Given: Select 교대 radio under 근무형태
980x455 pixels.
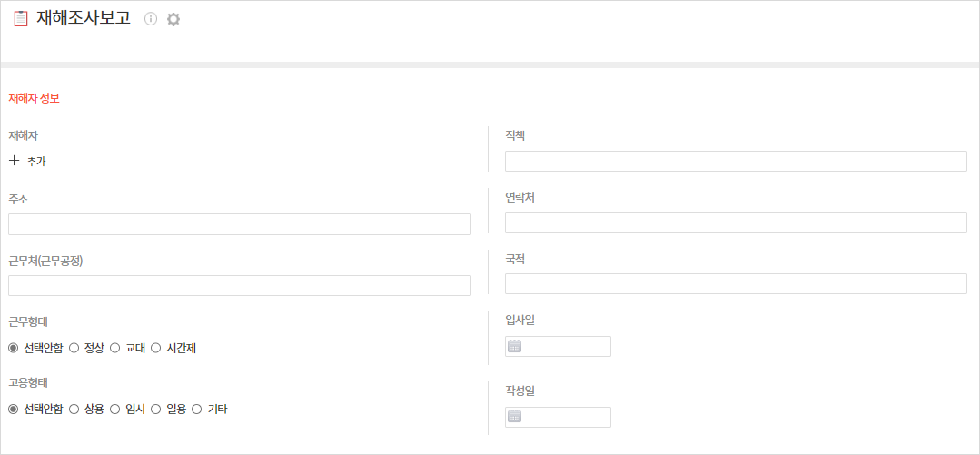Looking at the screenshot, I should click(x=115, y=348).
